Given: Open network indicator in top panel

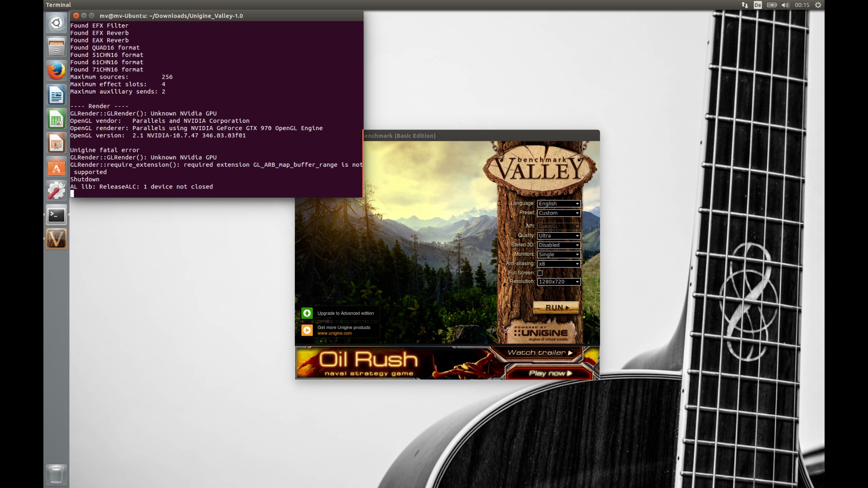Looking at the screenshot, I should (745, 5).
